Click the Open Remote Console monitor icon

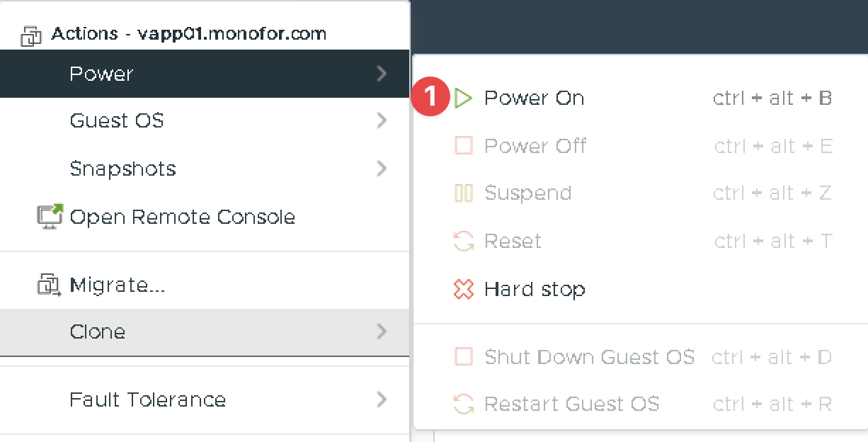(x=49, y=216)
